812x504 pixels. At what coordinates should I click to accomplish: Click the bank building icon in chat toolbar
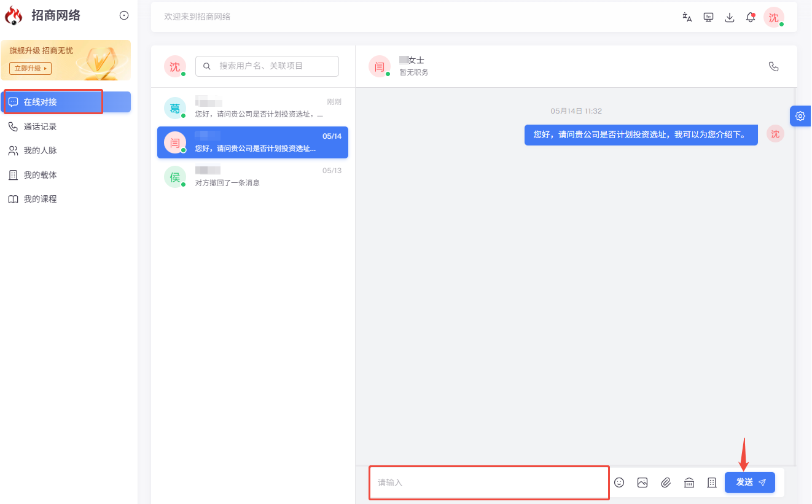coord(689,483)
